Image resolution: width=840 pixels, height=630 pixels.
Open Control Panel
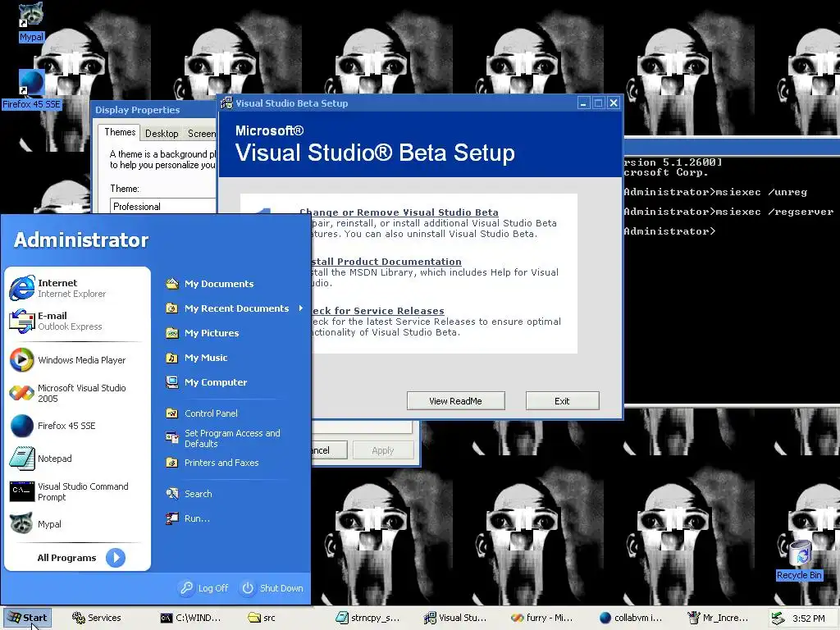tap(202, 413)
